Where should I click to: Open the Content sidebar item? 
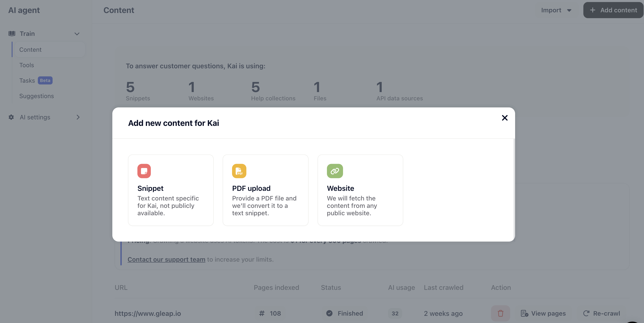coord(49,50)
